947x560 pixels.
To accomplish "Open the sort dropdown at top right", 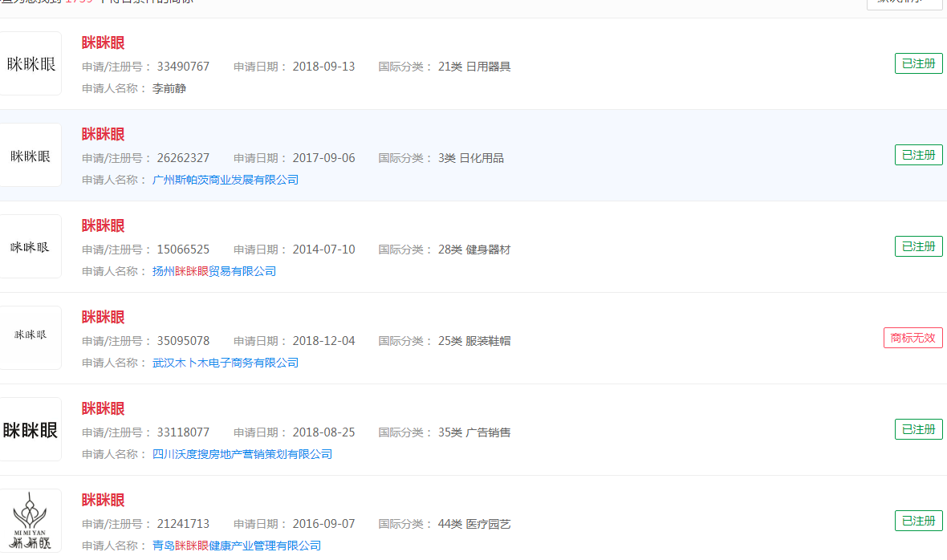I will (x=904, y=3).
